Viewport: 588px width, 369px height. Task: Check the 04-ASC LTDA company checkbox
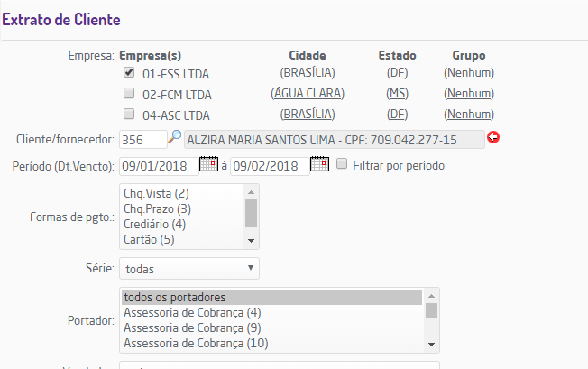point(128,115)
